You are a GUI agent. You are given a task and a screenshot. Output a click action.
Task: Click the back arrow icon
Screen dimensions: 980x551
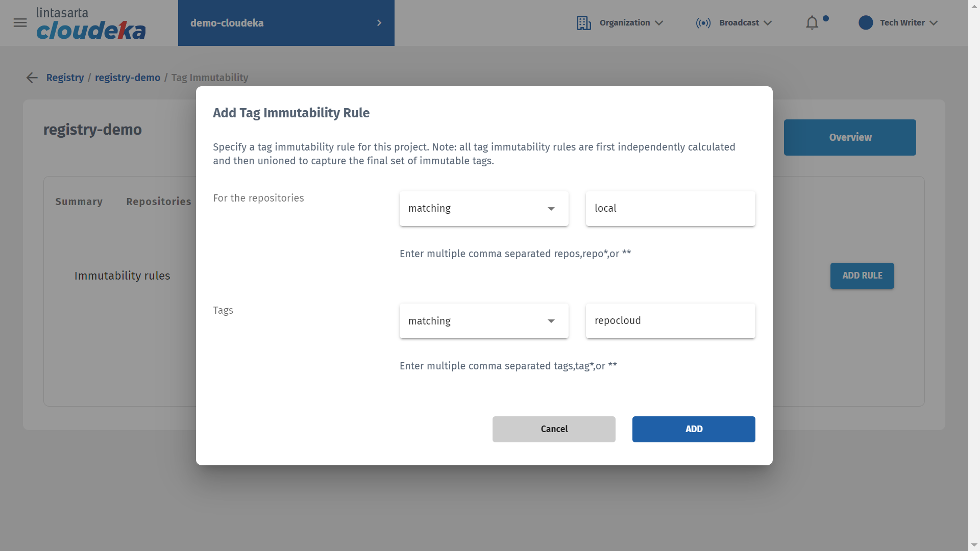[32, 78]
